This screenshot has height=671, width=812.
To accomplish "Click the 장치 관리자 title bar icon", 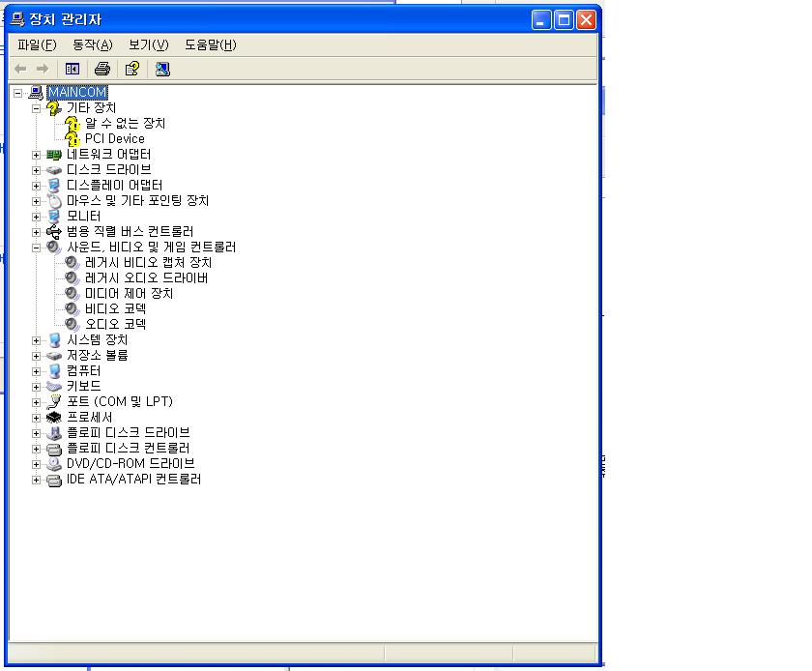I will click(x=17, y=19).
